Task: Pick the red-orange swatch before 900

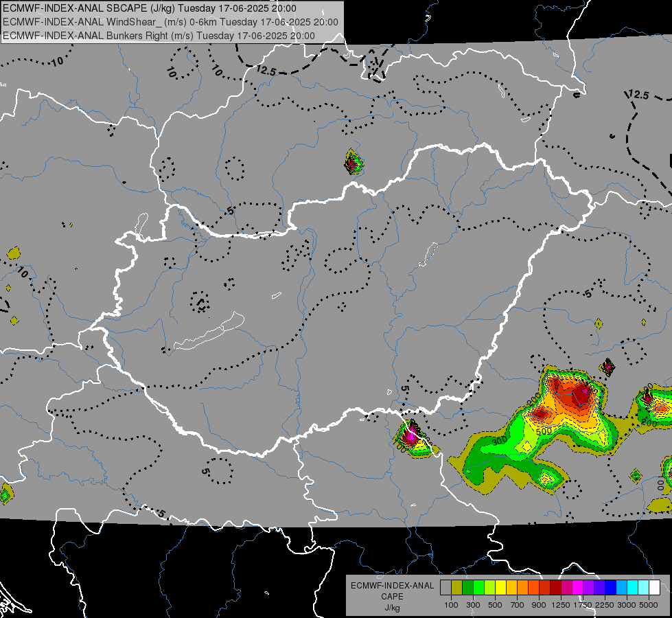Action: tap(534, 588)
